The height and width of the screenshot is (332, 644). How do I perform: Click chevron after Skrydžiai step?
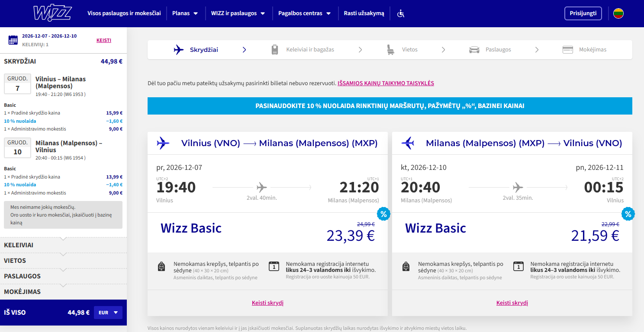(x=244, y=50)
